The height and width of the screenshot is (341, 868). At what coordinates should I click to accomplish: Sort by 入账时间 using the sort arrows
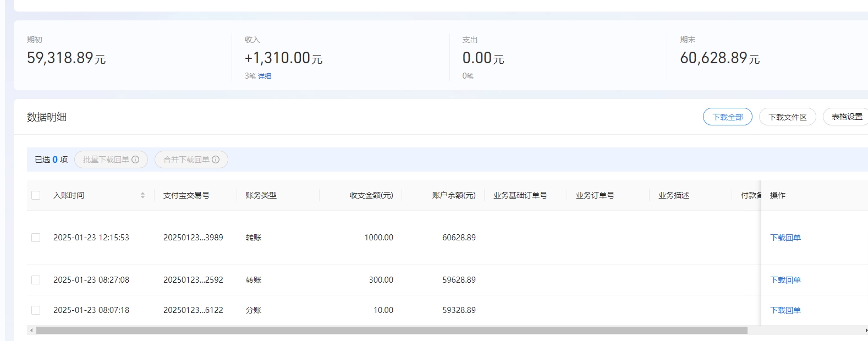[142, 195]
